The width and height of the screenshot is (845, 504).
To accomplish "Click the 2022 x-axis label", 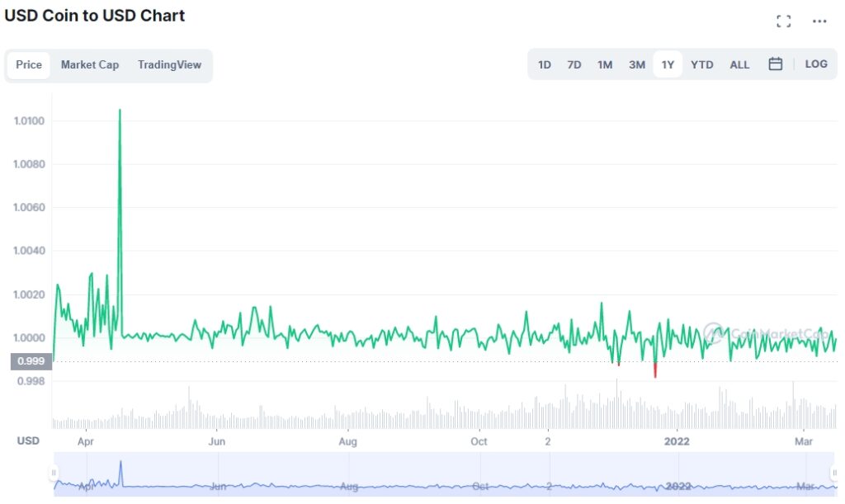I will click(677, 441).
